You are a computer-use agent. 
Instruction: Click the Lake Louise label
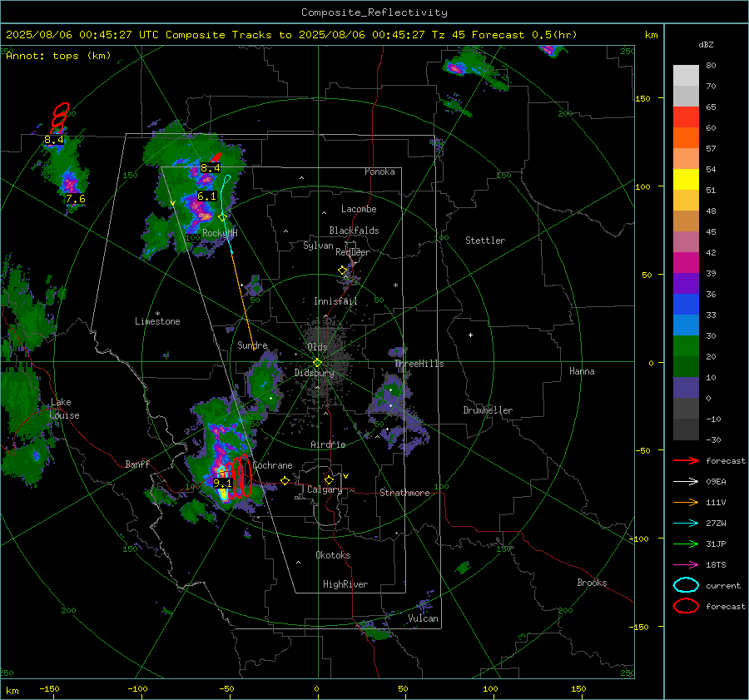[x=64, y=409]
